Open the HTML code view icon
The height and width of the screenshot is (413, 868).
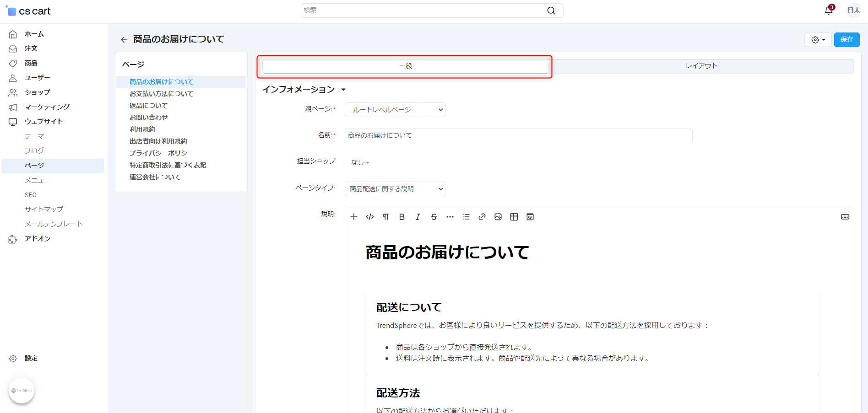pos(370,217)
